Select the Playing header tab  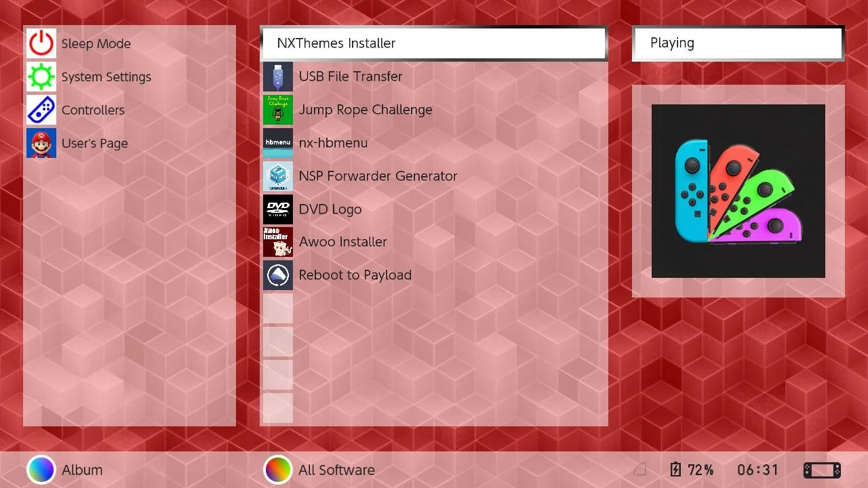click(738, 43)
